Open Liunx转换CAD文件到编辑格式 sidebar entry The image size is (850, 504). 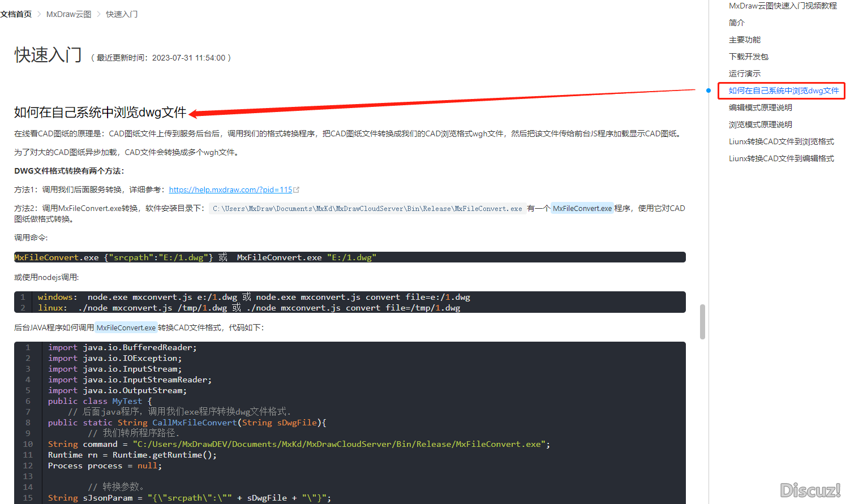click(782, 158)
